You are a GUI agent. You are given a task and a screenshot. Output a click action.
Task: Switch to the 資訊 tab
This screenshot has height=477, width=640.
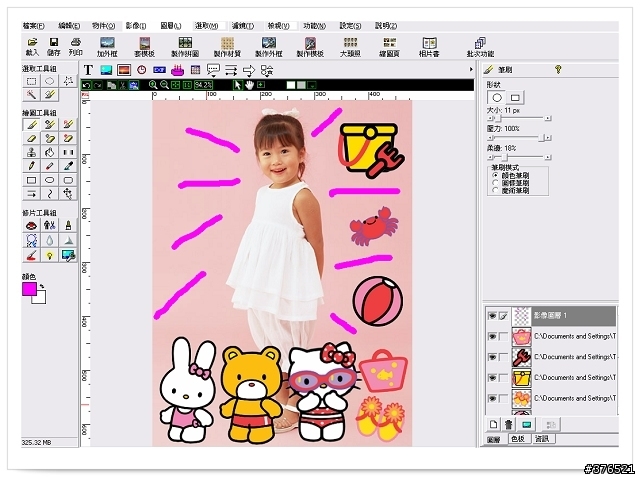(x=542, y=439)
